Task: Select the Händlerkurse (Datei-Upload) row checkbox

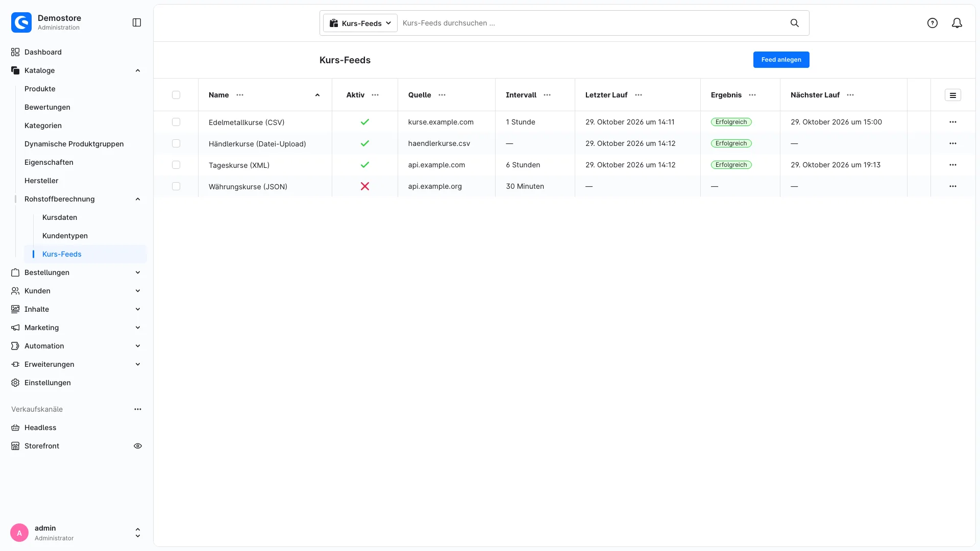Action: 176,143
